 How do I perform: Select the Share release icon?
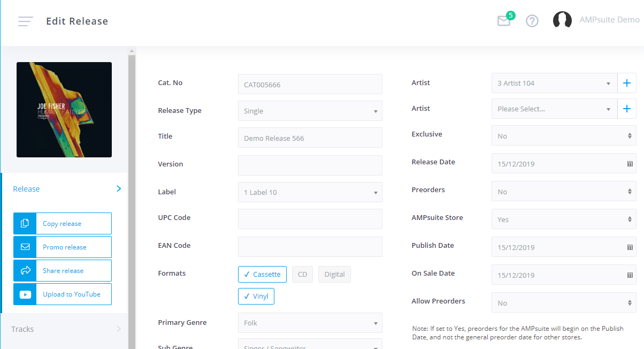[x=24, y=270]
